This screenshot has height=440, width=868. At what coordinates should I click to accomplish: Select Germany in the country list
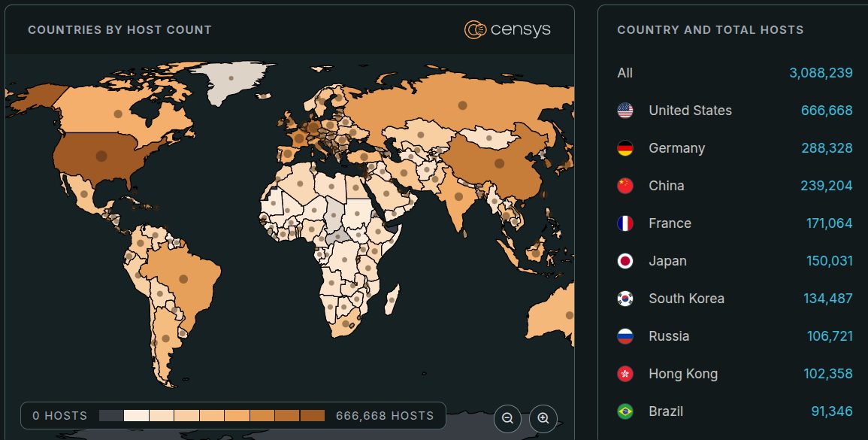coord(734,148)
